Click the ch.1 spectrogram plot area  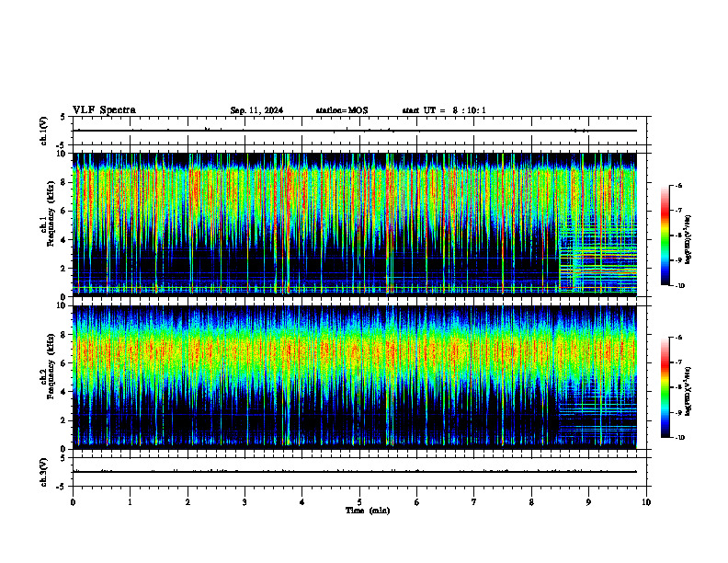tap(355, 224)
